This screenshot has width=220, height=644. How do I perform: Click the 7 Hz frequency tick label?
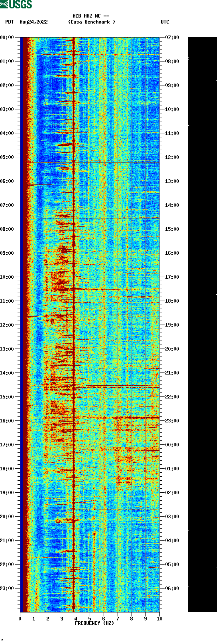point(118,619)
